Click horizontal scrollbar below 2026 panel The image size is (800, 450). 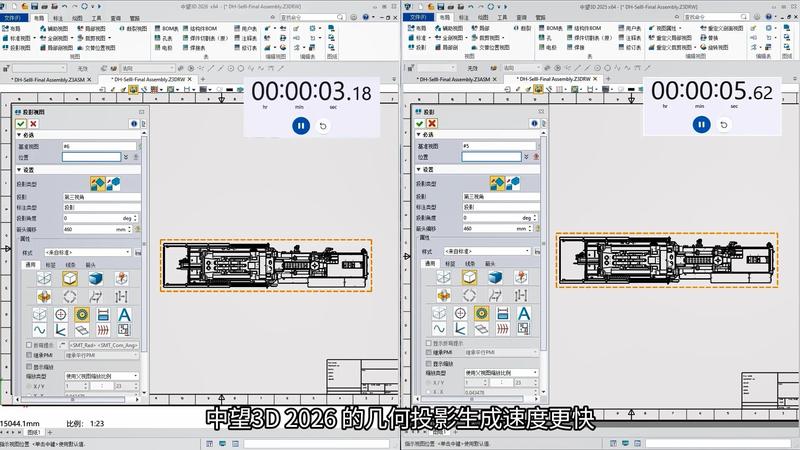[74, 399]
